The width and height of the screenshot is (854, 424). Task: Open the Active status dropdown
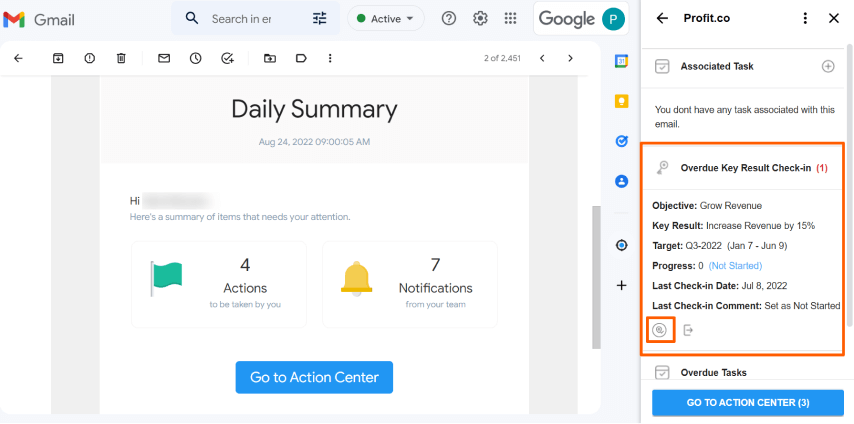[x=386, y=19]
